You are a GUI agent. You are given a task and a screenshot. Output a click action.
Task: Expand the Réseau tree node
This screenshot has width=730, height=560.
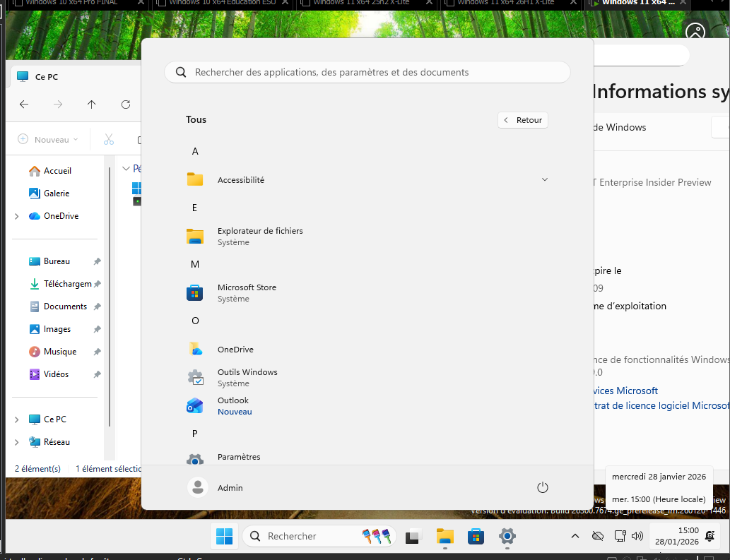pos(17,442)
